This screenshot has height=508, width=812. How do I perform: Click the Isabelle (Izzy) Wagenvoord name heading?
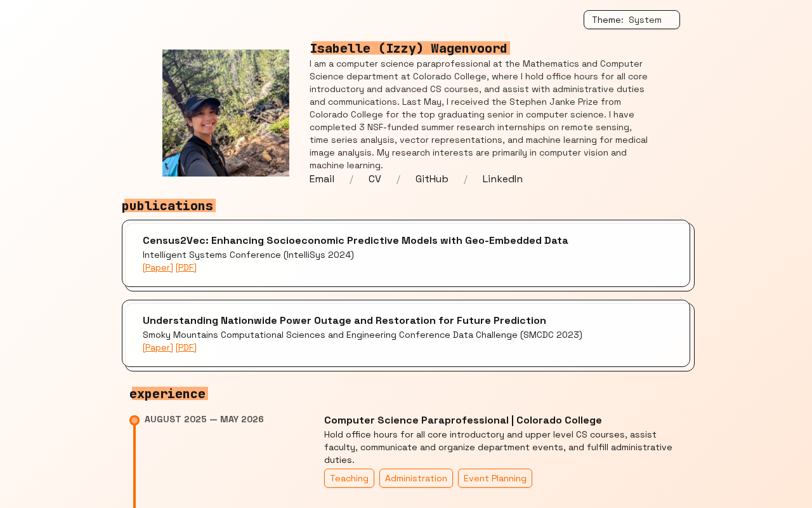tap(409, 48)
